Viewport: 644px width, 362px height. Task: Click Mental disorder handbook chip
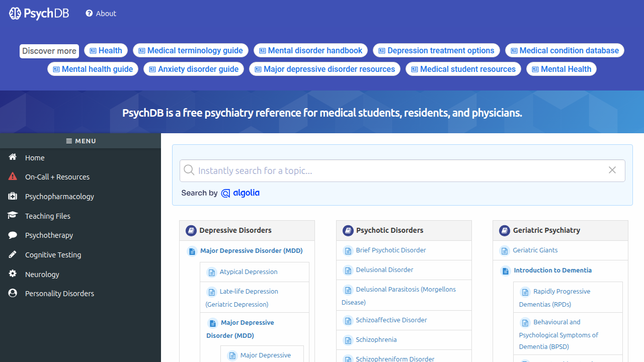pyautogui.click(x=310, y=50)
